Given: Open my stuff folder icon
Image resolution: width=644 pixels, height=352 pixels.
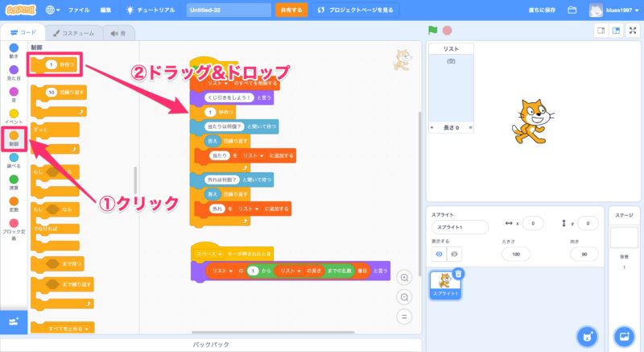Looking at the screenshot, I should pos(572,10).
